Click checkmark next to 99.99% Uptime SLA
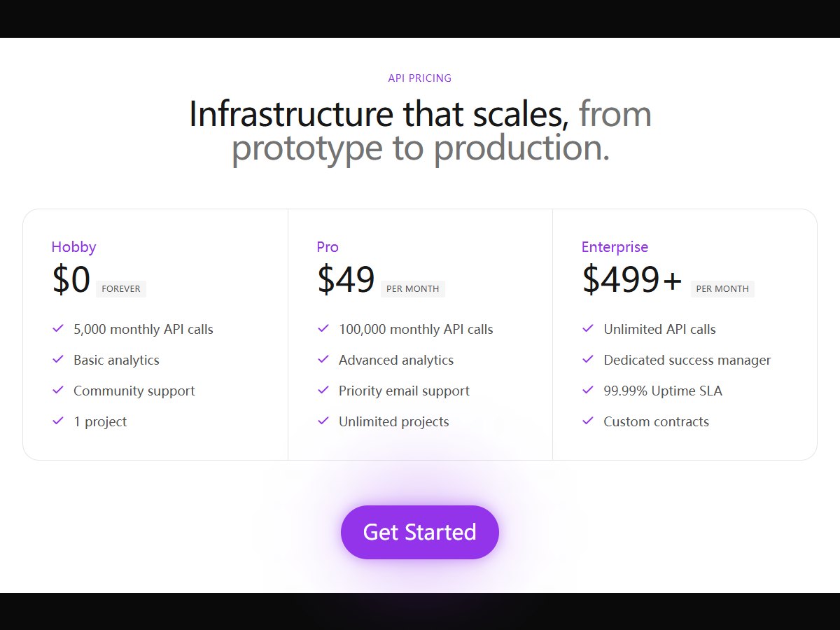 pyautogui.click(x=588, y=390)
